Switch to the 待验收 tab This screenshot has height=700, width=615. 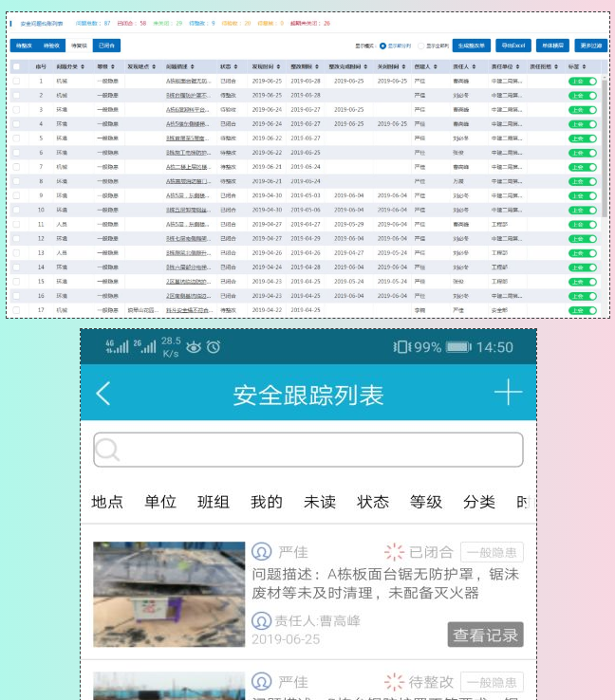click(x=52, y=46)
